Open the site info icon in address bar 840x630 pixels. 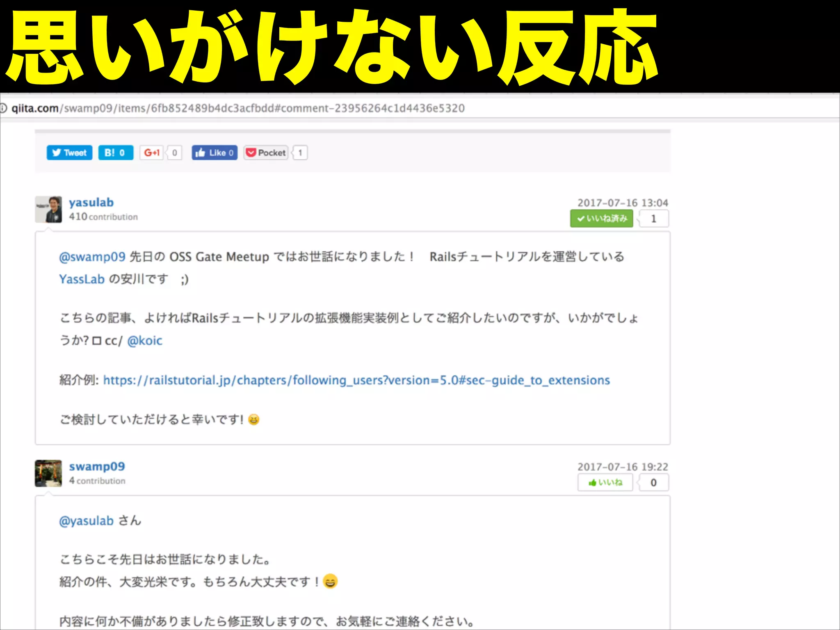pyautogui.click(x=4, y=108)
